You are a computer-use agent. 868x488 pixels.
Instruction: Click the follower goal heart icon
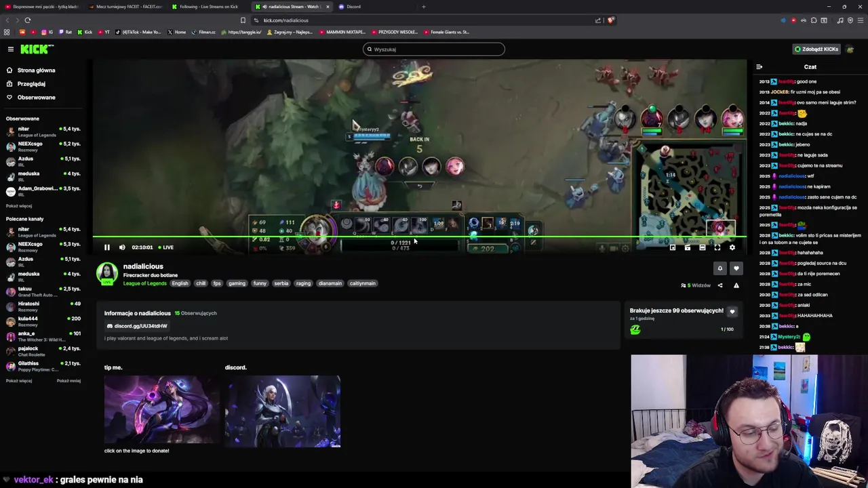point(732,312)
